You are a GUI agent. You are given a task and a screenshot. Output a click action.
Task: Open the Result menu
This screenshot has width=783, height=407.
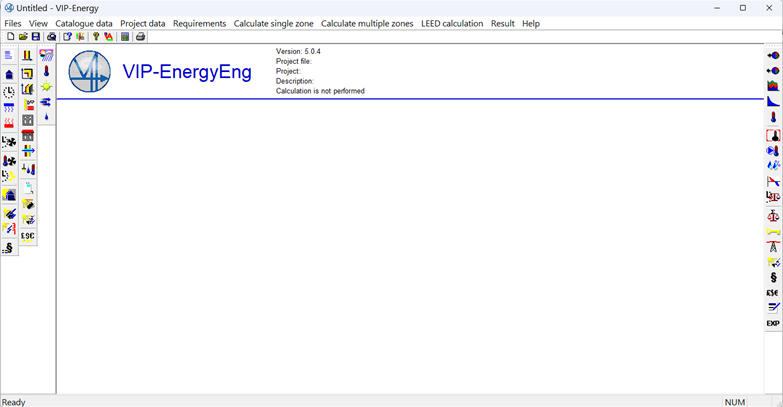pyautogui.click(x=502, y=23)
